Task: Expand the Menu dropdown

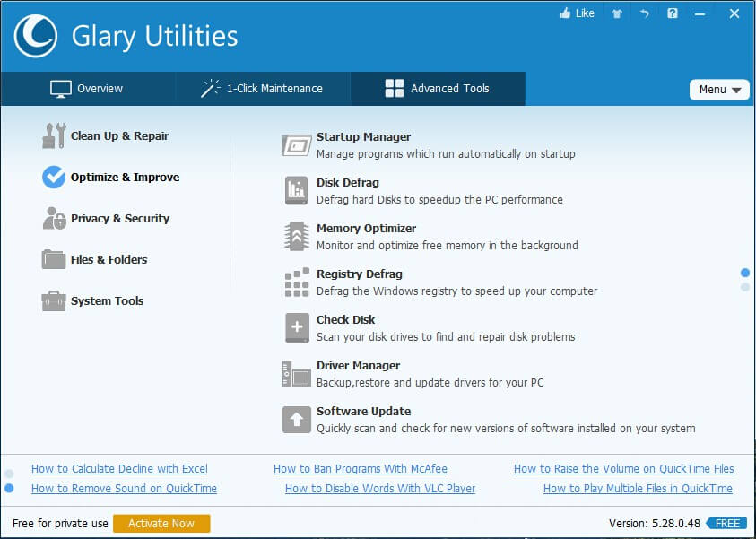Action: coord(719,90)
